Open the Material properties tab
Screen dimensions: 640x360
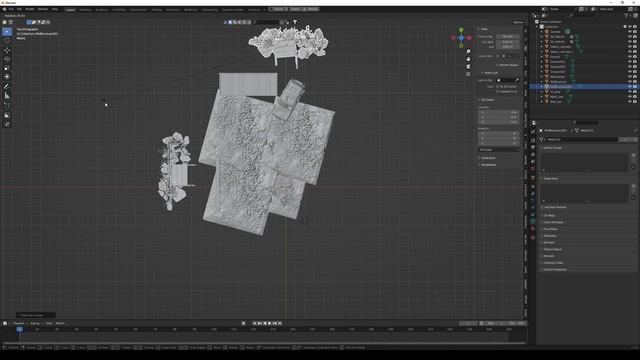[533, 229]
